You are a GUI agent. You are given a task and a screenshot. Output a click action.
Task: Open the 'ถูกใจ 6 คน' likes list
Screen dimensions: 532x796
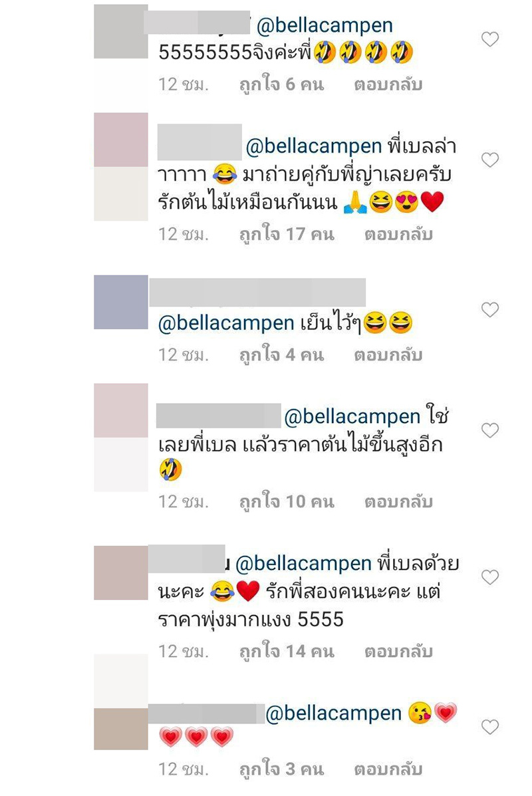point(281,84)
